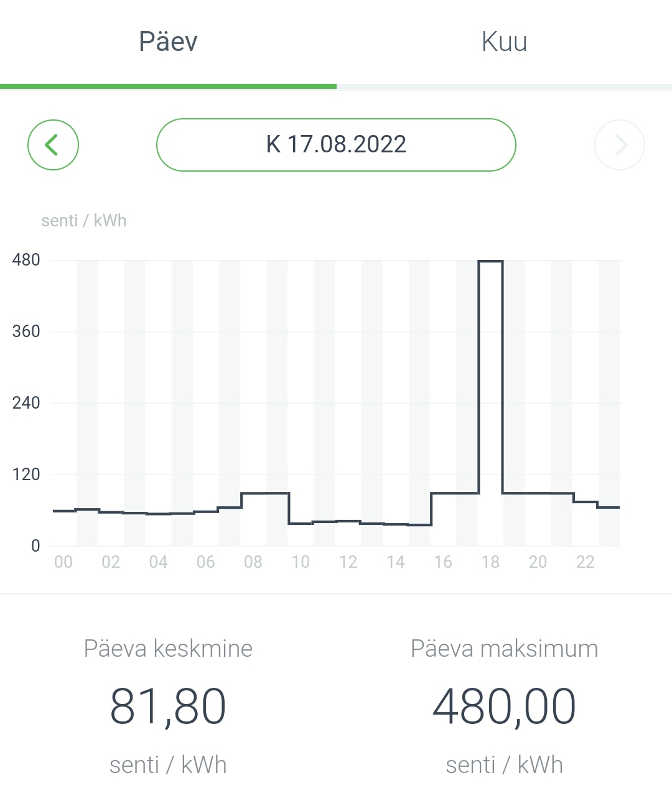
Task: Click the 81,80 daily average value
Action: [168, 707]
